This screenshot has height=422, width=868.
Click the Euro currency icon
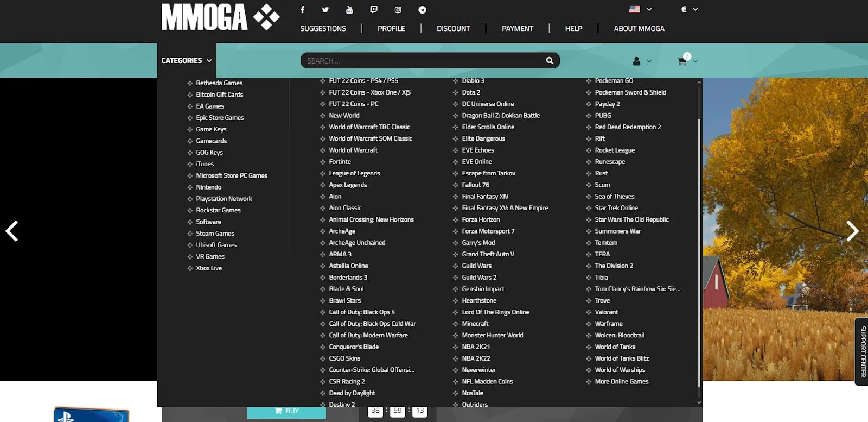tap(684, 9)
